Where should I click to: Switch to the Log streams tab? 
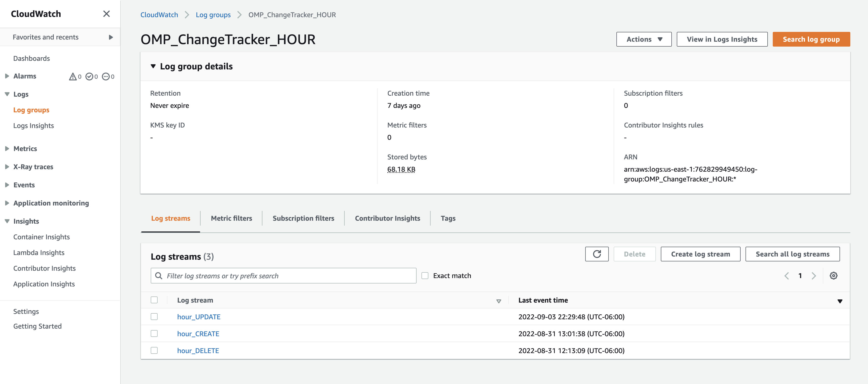pos(171,218)
